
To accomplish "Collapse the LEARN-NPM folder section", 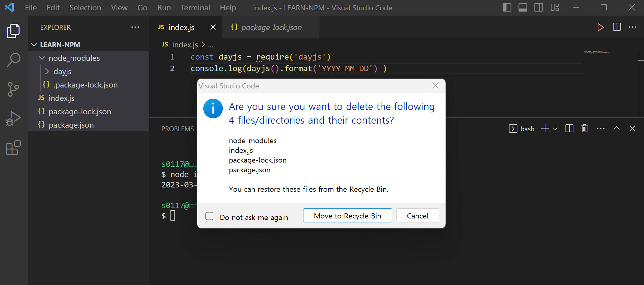I will click(34, 45).
